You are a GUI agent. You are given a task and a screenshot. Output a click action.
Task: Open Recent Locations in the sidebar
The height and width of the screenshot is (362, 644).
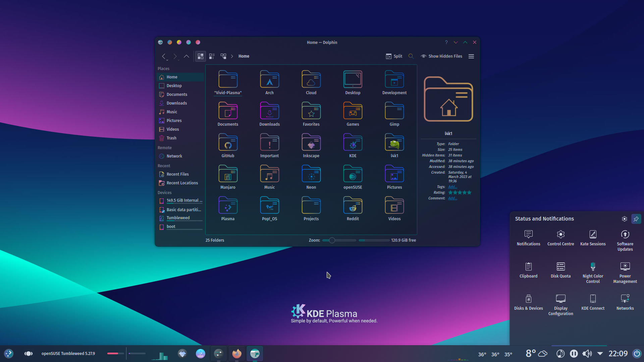[x=180, y=183]
